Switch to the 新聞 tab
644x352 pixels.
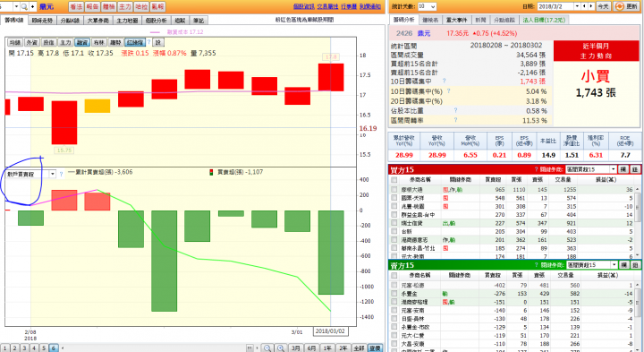[x=480, y=20]
